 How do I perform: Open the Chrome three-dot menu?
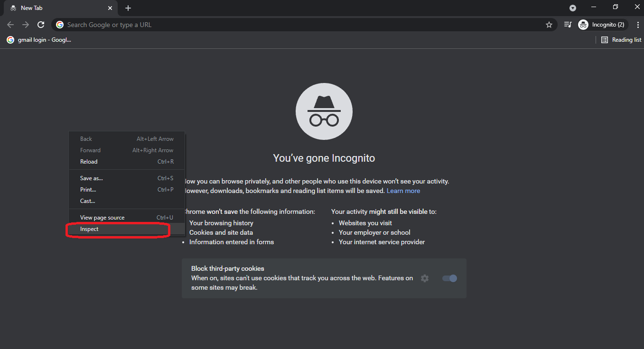[638, 25]
